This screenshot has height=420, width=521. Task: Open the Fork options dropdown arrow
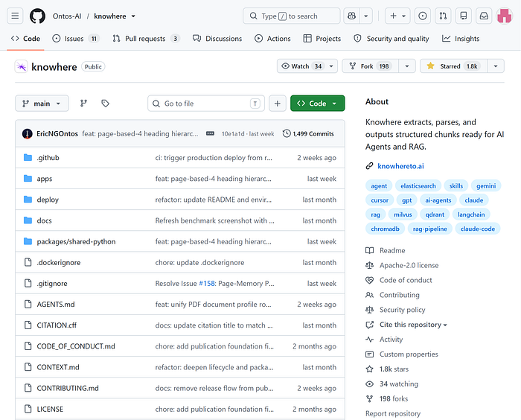(x=407, y=66)
